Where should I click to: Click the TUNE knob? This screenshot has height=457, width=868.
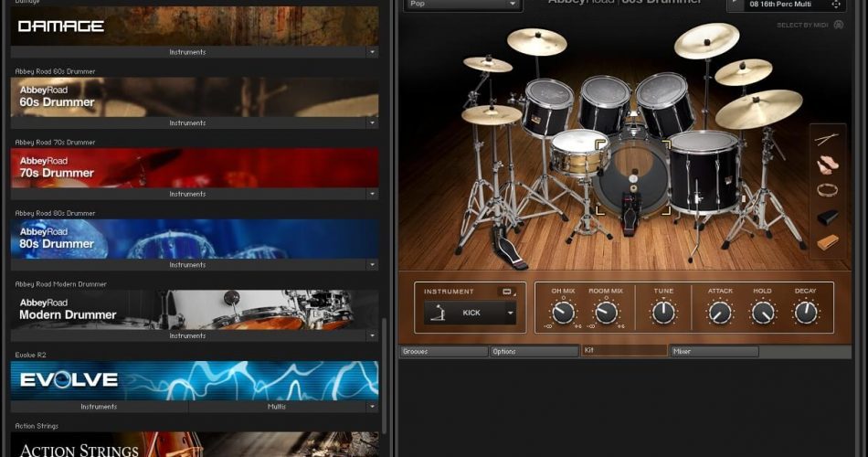coord(663,313)
